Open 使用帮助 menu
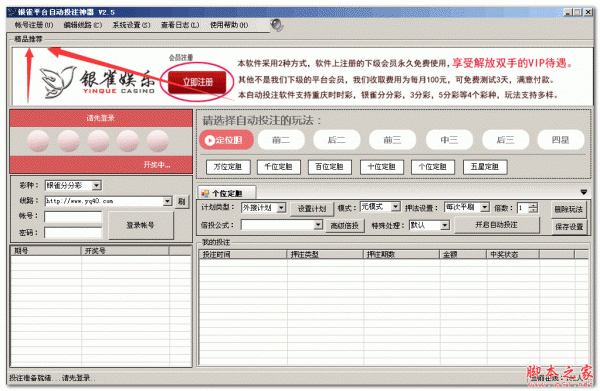The height and width of the screenshot is (391, 600). pos(229,25)
